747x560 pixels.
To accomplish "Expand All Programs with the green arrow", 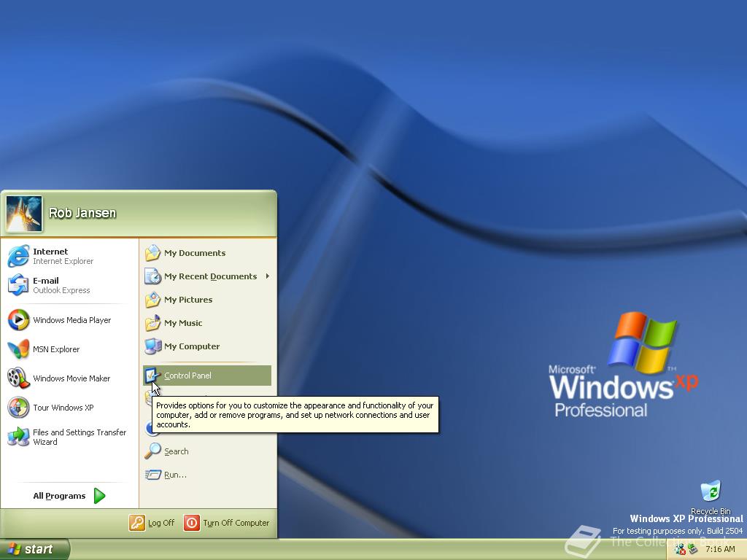I will point(99,496).
